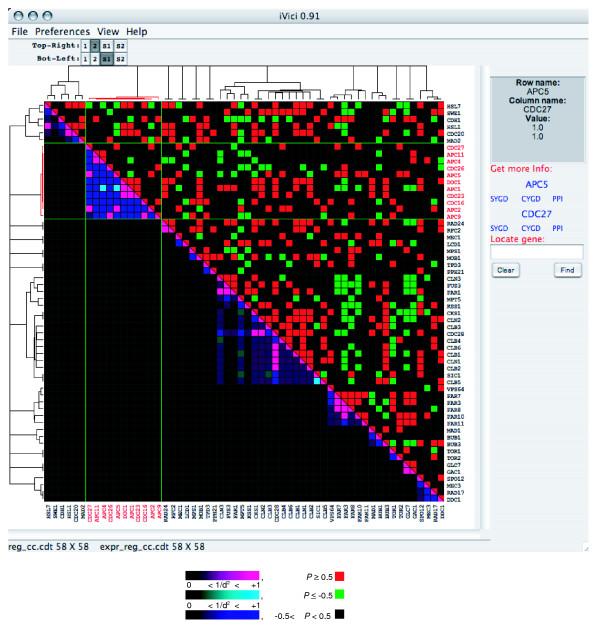600x629 pixels.
Task: Click the iVici 0.91 window title
Action: point(299,16)
